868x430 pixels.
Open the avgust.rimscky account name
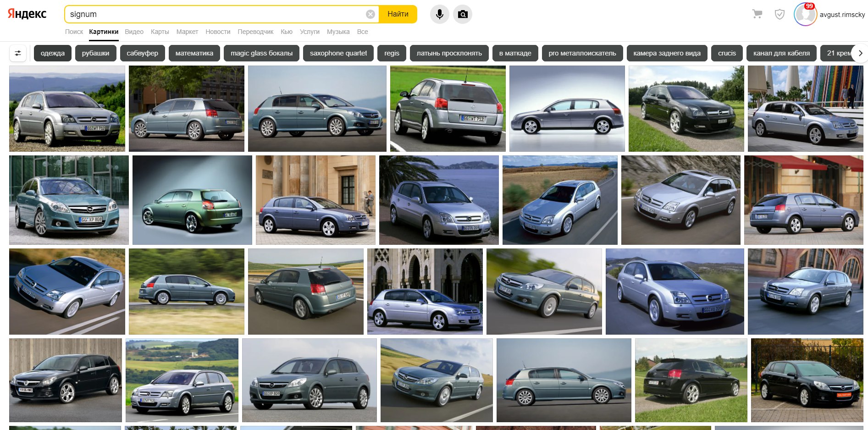point(842,15)
